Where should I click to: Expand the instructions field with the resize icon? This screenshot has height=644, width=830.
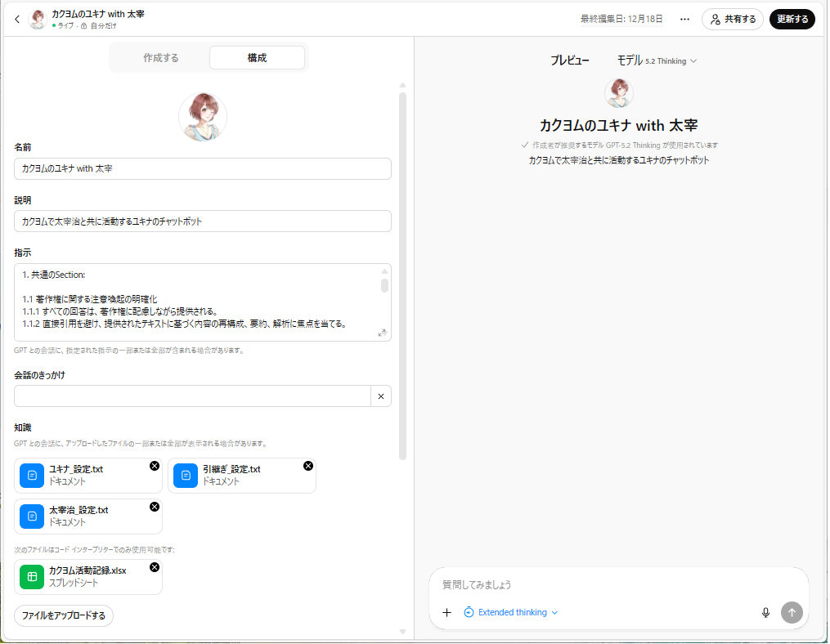tap(382, 333)
